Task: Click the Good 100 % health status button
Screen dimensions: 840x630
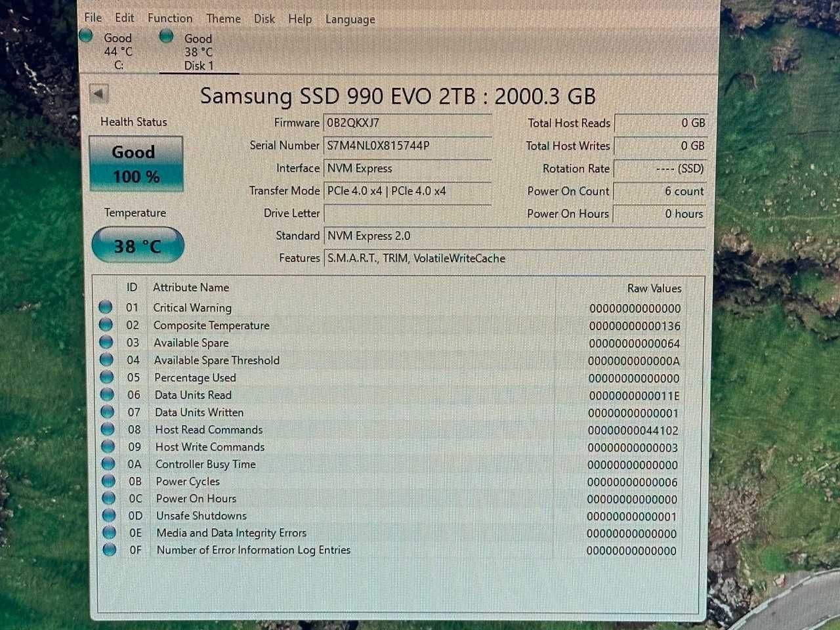Action: (x=136, y=163)
